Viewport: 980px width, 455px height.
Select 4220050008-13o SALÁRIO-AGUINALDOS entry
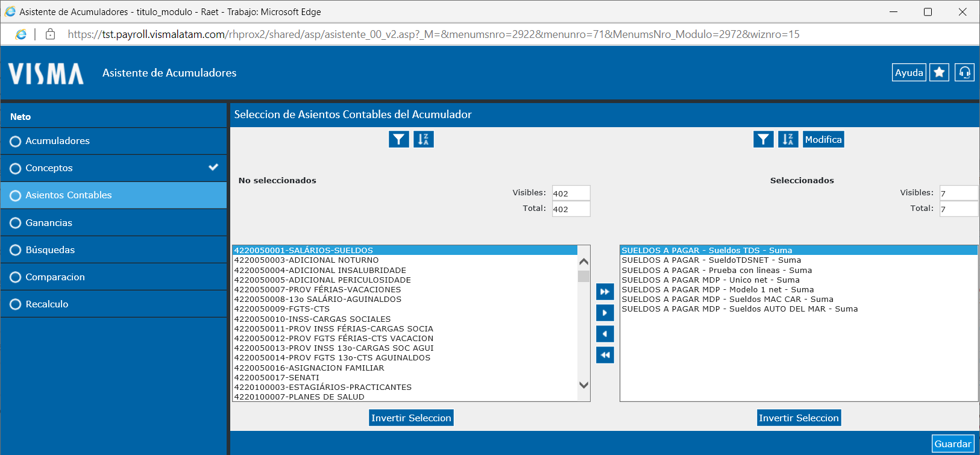405,299
